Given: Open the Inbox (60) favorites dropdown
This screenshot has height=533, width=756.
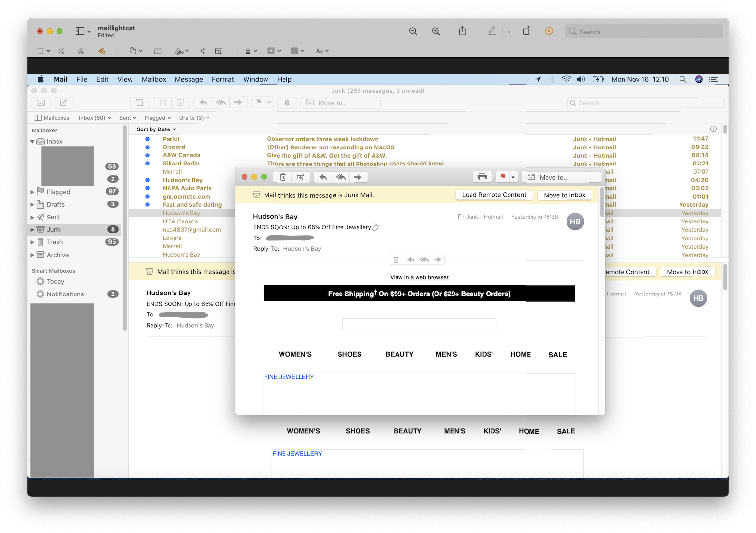Looking at the screenshot, I should pyautogui.click(x=95, y=118).
